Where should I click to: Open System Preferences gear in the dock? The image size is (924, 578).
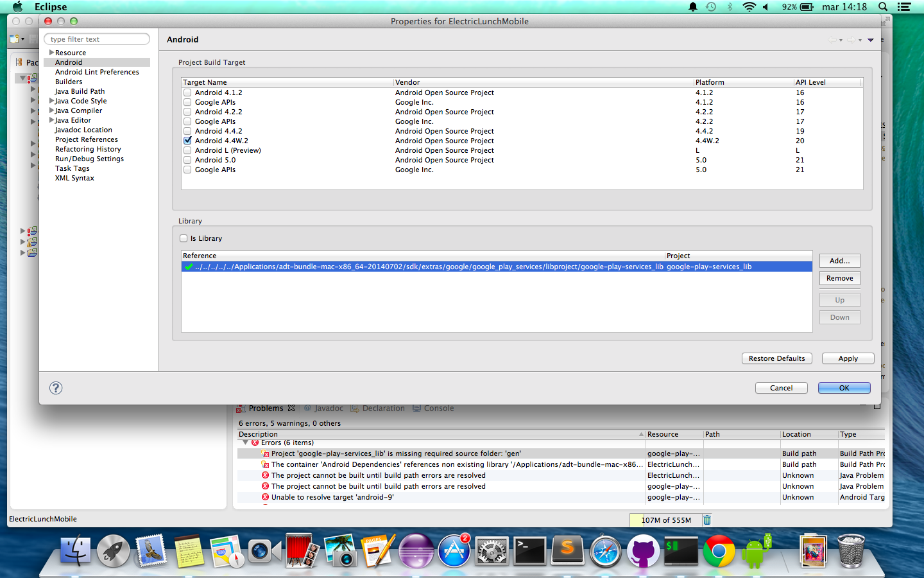pyautogui.click(x=492, y=551)
